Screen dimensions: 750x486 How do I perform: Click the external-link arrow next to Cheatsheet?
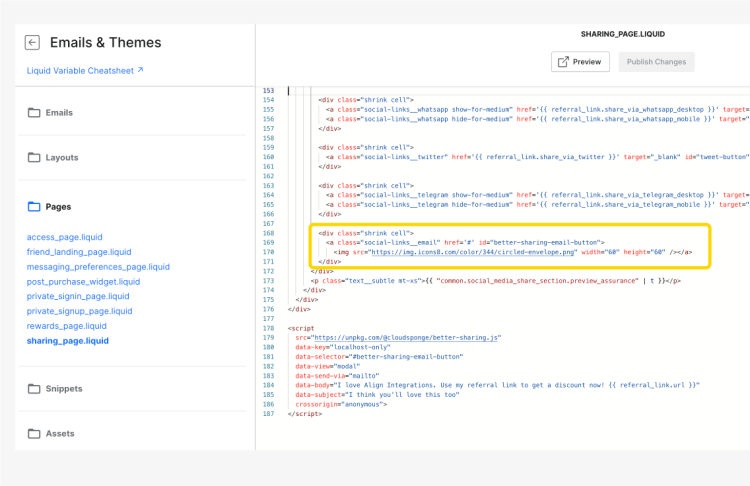pyautogui.click(x=140, y=70)
